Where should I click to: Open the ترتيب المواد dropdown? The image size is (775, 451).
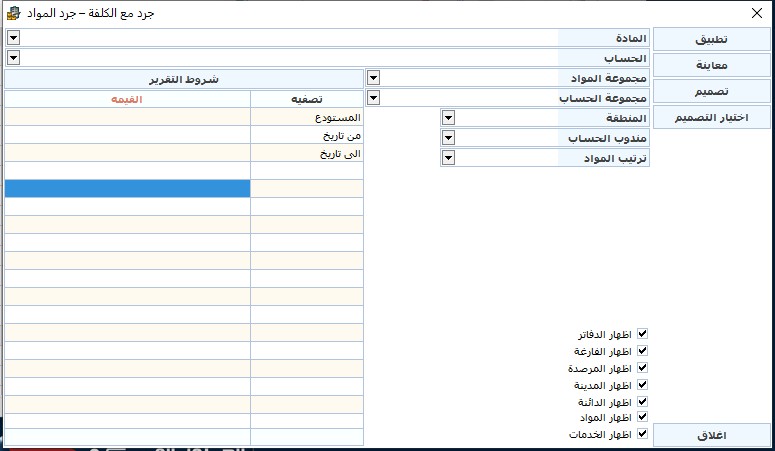(x=448, y=158)
